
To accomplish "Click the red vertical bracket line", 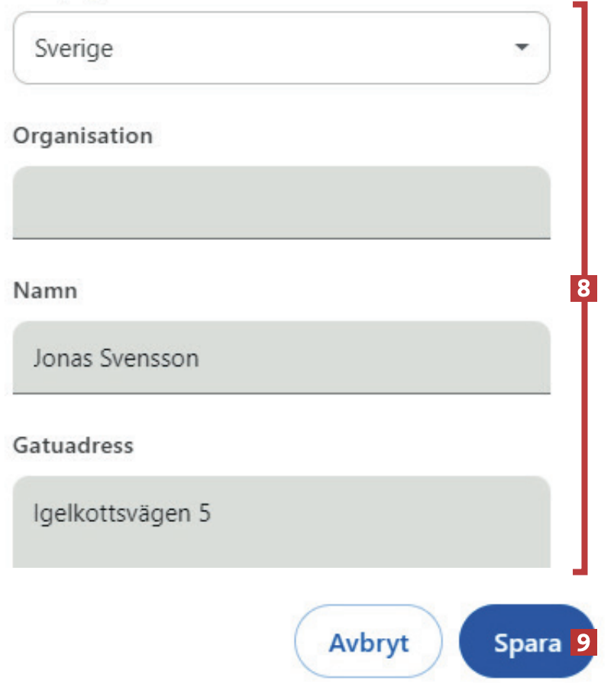I will click(584, 153).
